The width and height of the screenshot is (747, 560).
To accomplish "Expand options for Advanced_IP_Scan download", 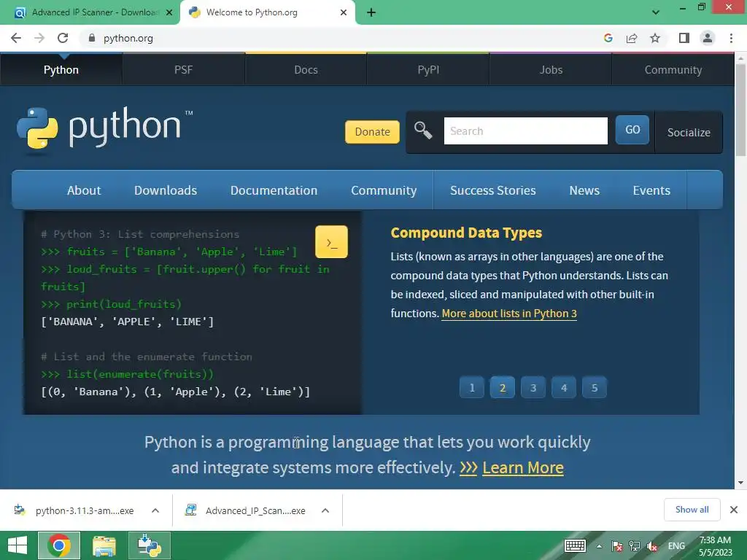I will click(x=325, y=510).
